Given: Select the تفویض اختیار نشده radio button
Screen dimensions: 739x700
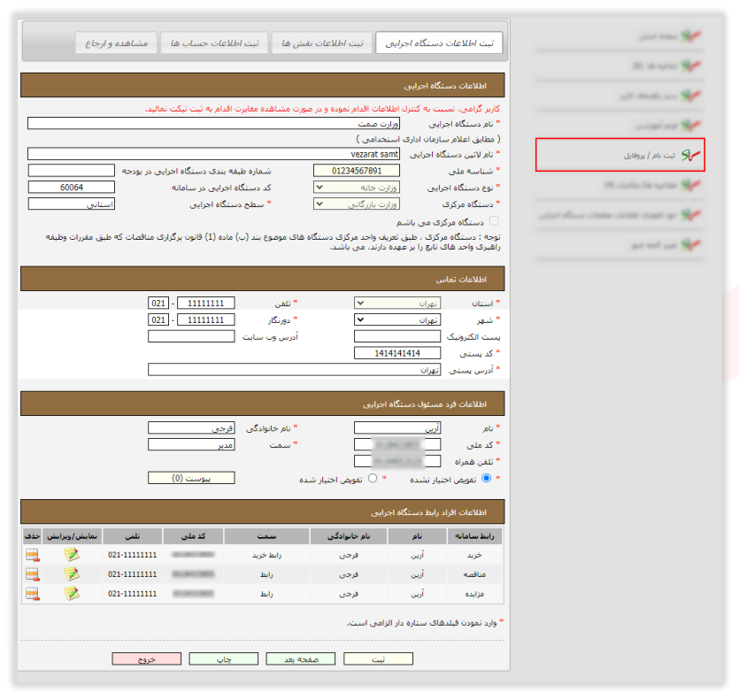Looking at the screenshot, I should coord(487,478).
